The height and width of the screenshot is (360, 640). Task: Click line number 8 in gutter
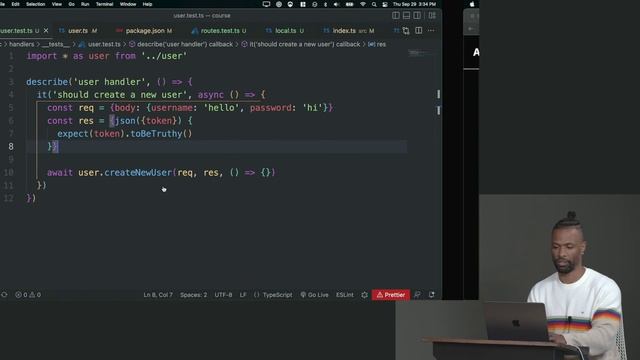(x=11, y=147)
